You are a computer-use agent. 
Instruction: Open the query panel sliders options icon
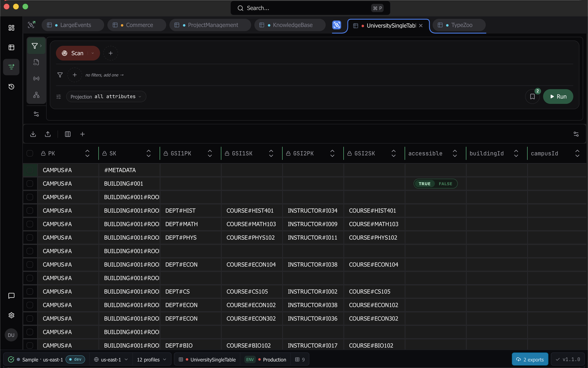pyautogui.click(x=36, y=114)
